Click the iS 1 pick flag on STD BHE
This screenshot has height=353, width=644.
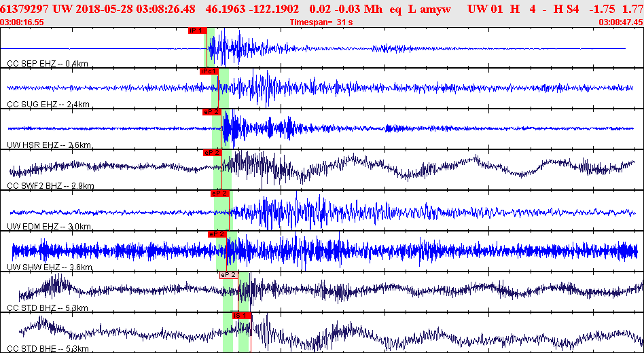click(242, 316)
